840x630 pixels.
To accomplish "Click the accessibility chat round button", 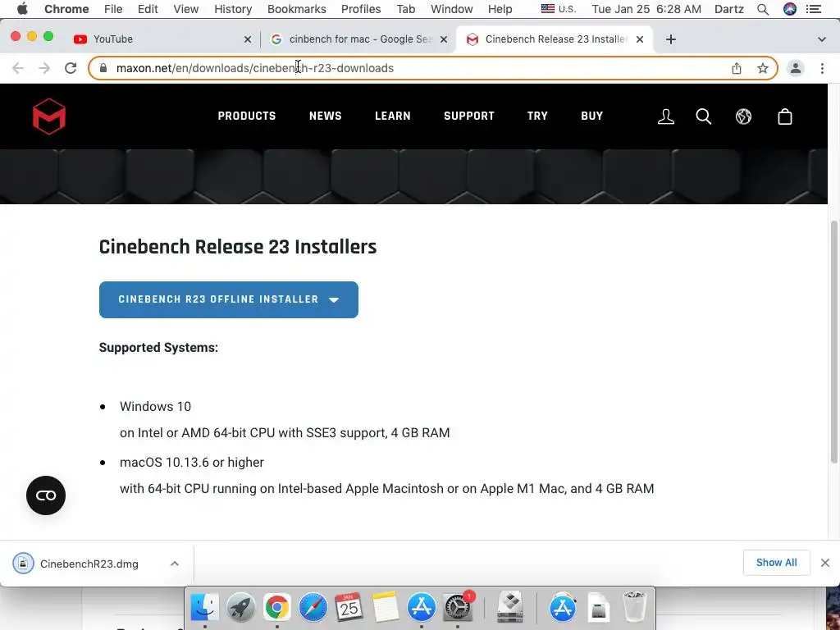I will click(x=46, y=495).
